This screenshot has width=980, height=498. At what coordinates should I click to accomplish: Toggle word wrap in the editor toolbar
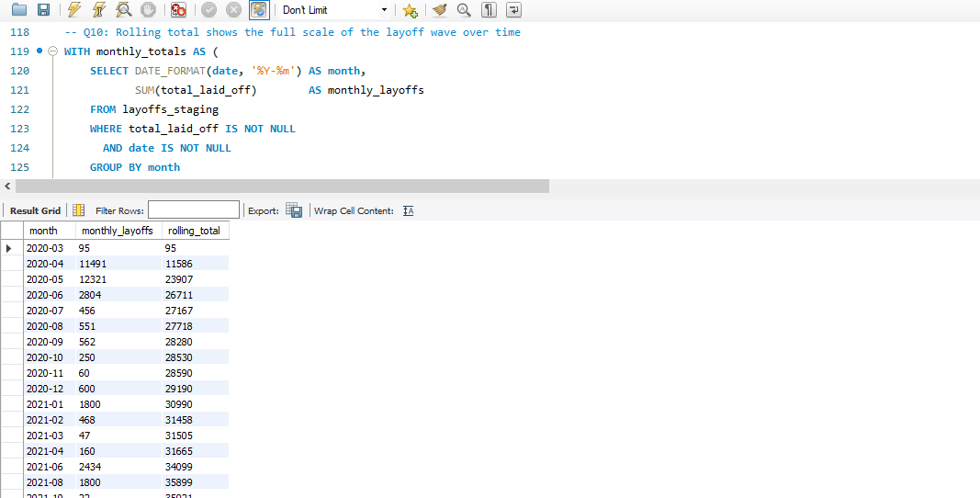point(513,9)
